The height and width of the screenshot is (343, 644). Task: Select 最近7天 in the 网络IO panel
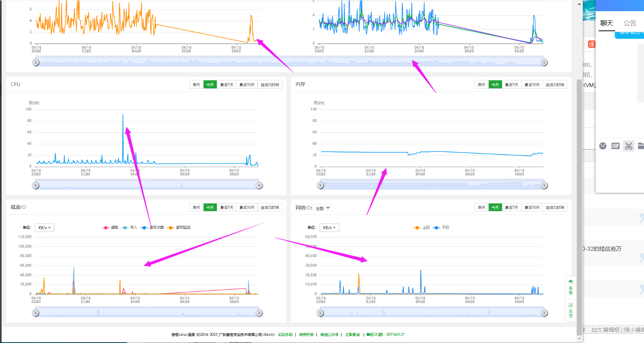512,207
